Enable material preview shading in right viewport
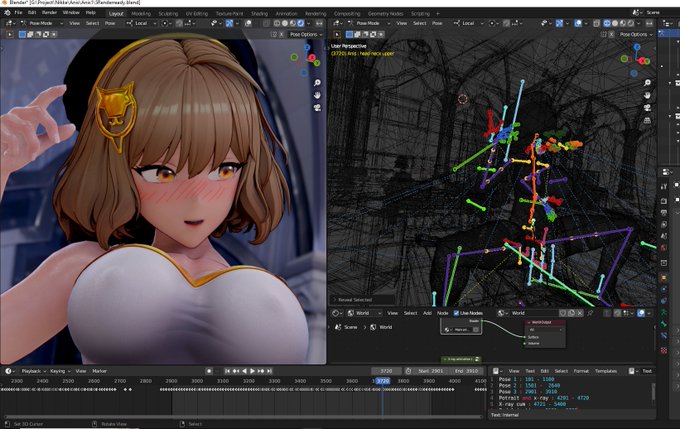The width and height of the screenshot is (680, 429). [623, 23]
